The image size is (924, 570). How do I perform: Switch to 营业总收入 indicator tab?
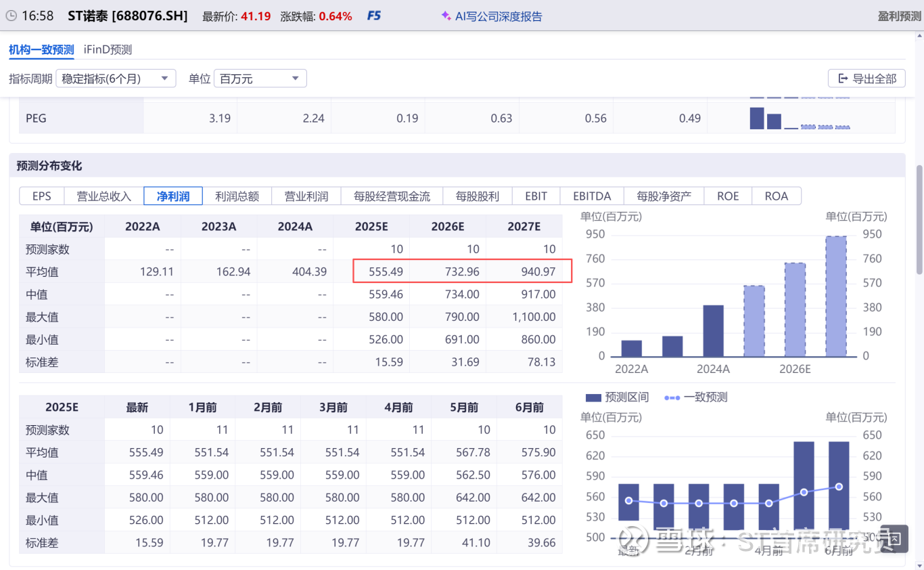103,196
